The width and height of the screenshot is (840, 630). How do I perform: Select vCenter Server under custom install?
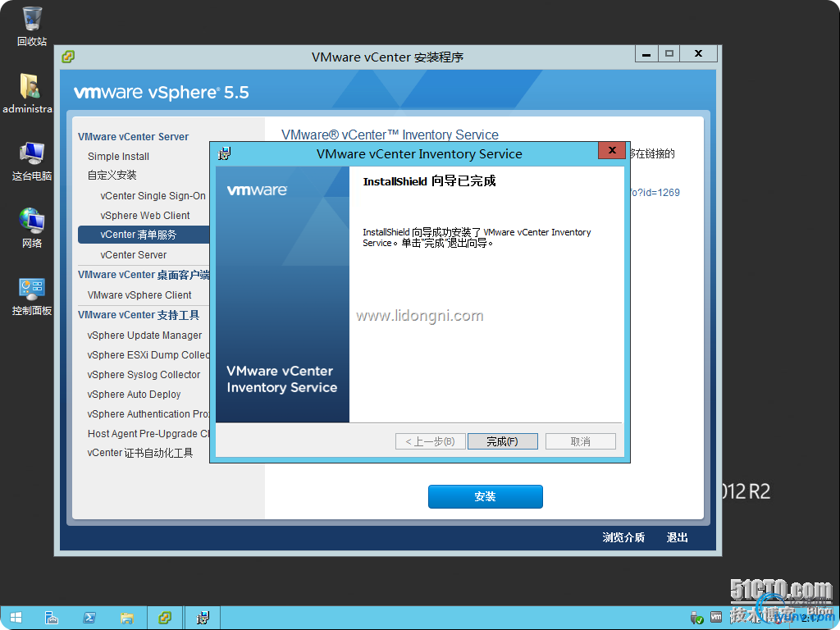[134, 255]
